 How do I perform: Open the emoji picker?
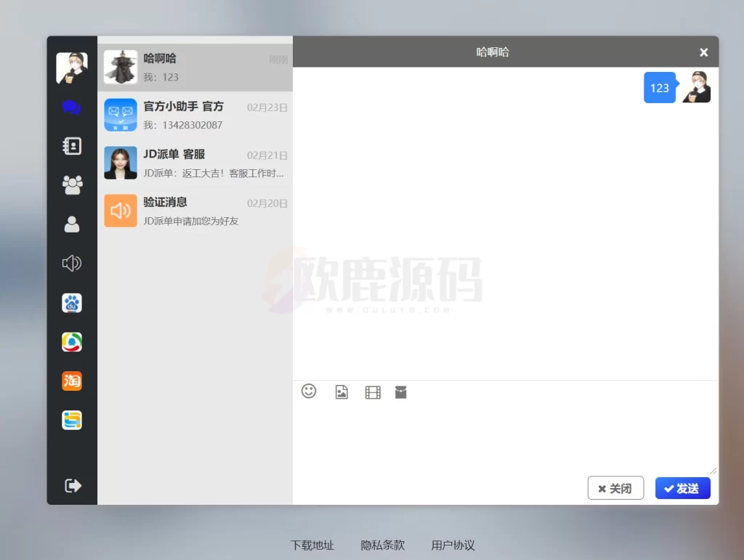308,391
